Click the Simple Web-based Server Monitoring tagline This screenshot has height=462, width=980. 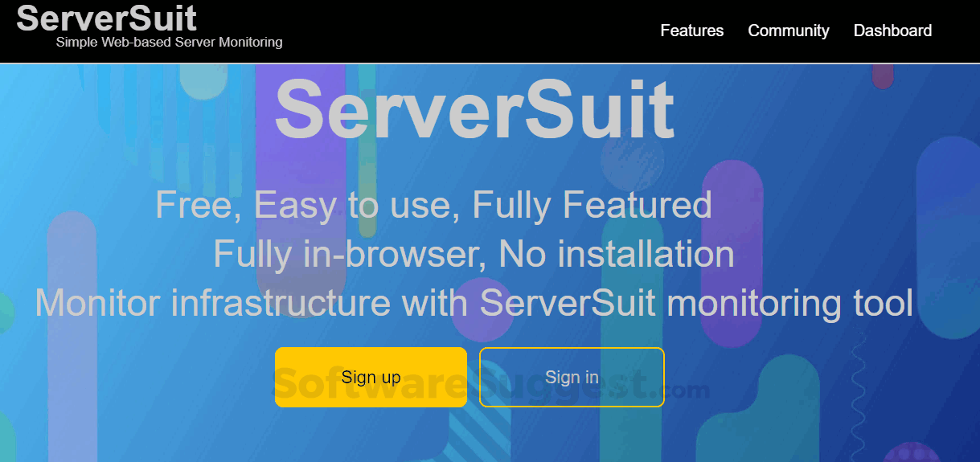click(169, 42)
